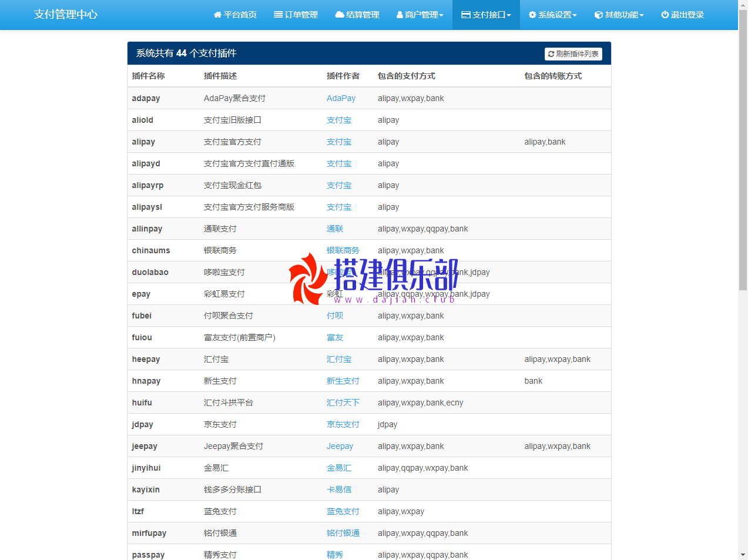Select the 包含的支付方式 column header

407,76
